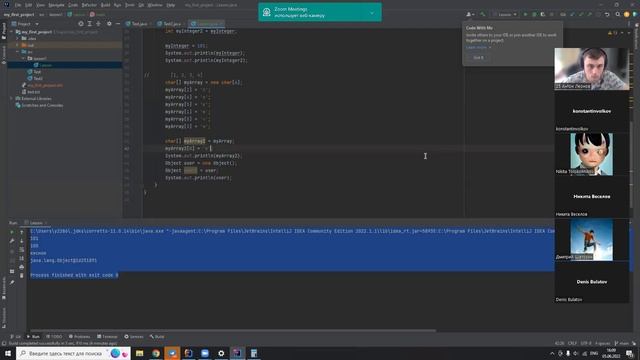Click the rollback undo arrow in toolbar
This screenshot has width=640, height=360.
[607, 14]
